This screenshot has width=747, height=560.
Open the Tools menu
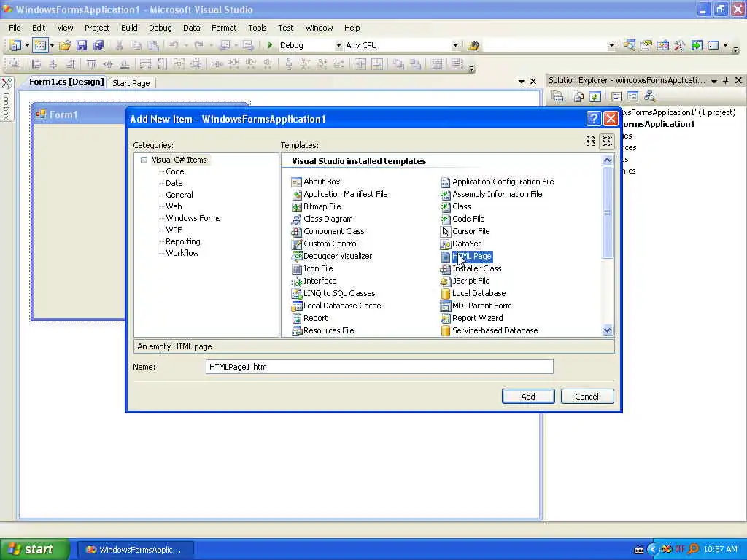(258, 28)
